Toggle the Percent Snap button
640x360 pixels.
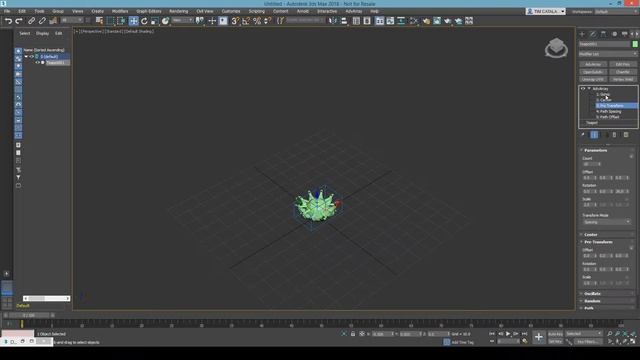(x=257, y=21)
